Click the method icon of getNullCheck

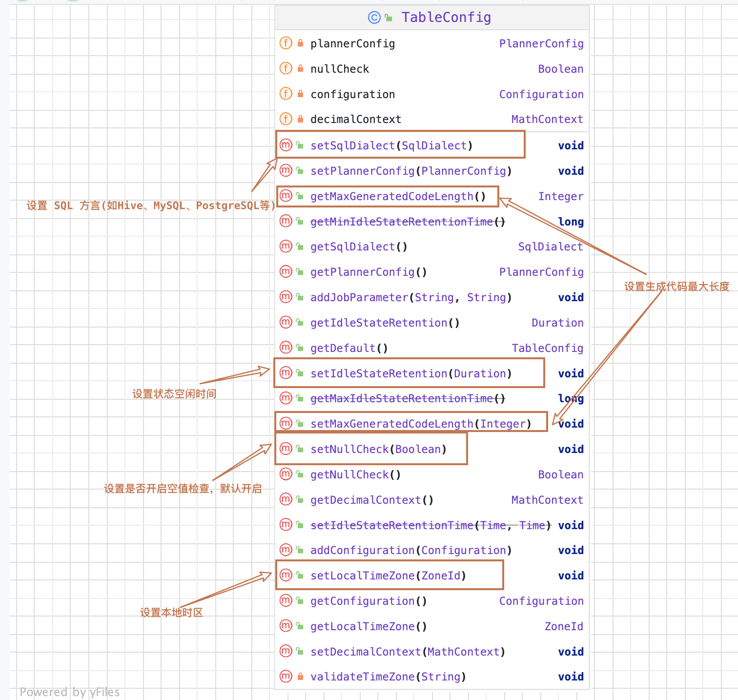tap(286, 474)
